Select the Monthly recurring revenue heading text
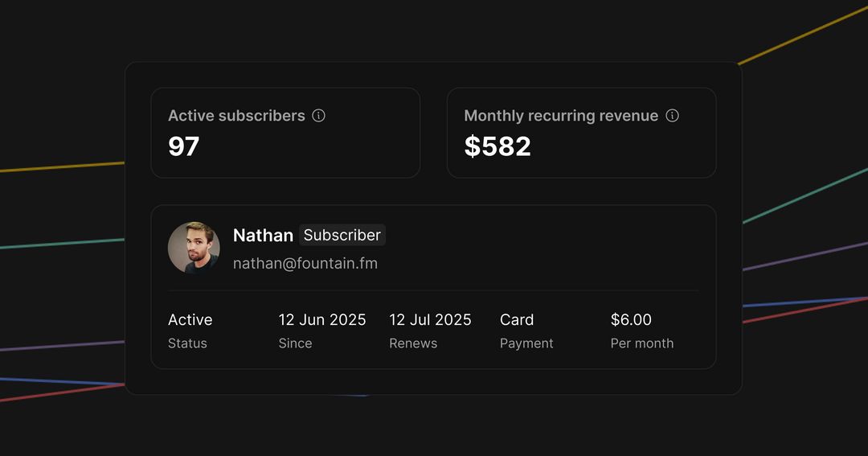The image size is (868, 456). (561, 116)
